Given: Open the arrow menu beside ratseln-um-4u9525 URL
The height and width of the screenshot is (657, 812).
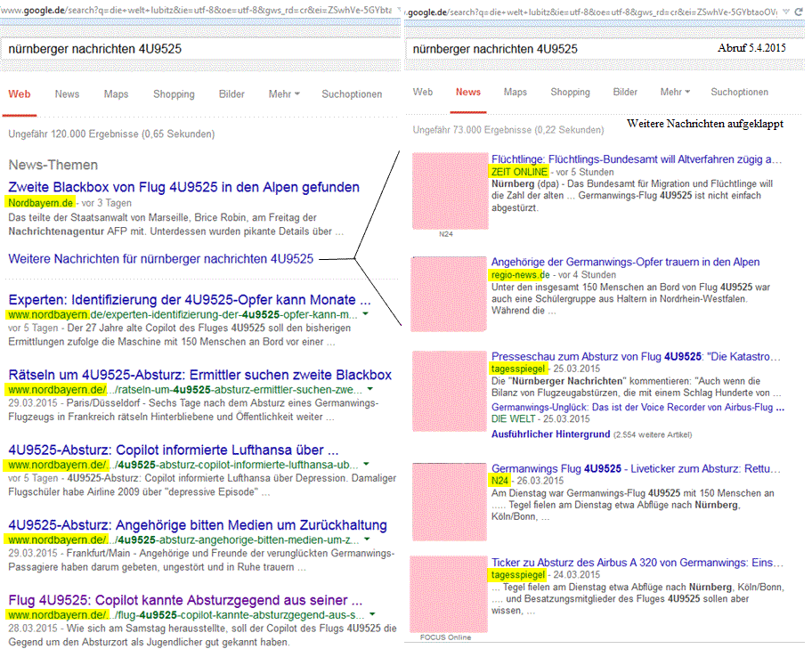Looking at the screenshot, I should click(369, 389).
